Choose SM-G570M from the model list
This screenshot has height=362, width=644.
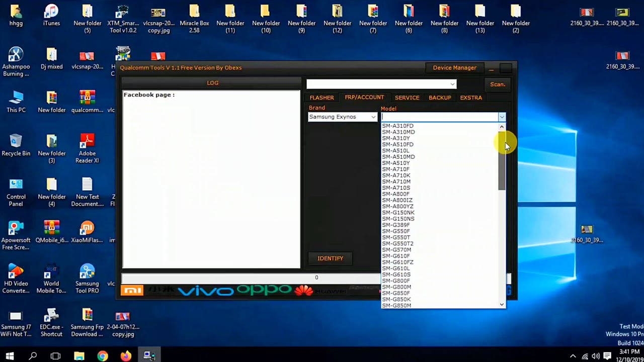tap(396, 250)
